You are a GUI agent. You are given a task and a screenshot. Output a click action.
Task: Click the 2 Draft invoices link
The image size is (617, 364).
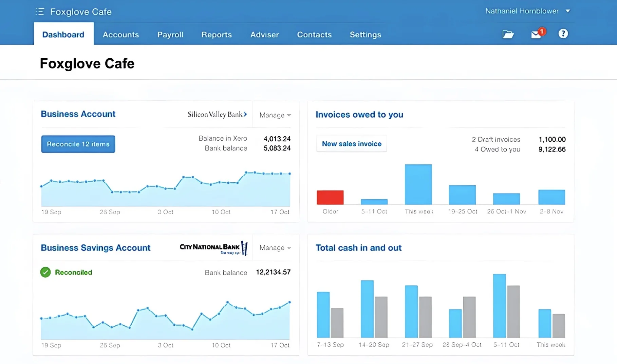[496, 139]
